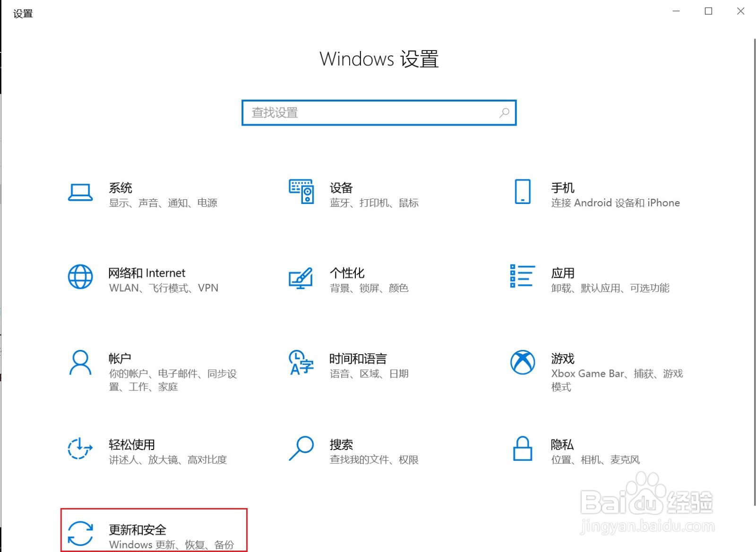The width and height of the screenshot is (756, 552).
Task: Click the Windows 设置 heading
Action: [379, 59]
